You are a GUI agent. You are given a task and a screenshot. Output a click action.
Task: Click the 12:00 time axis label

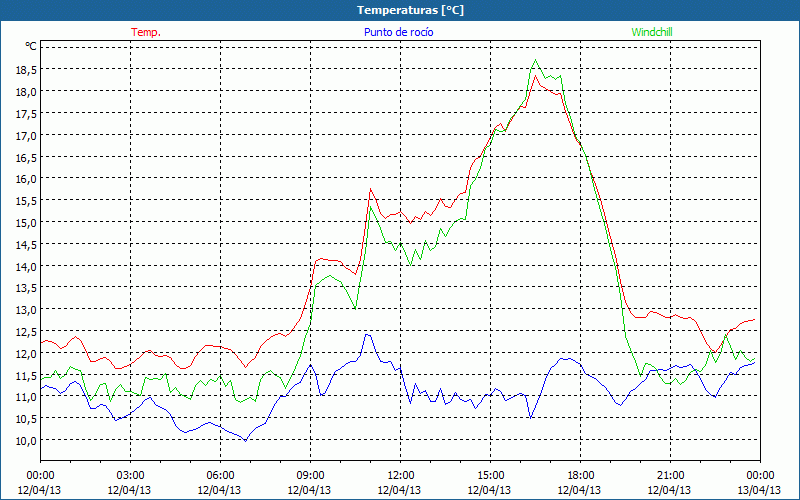(x=400, y=476)
